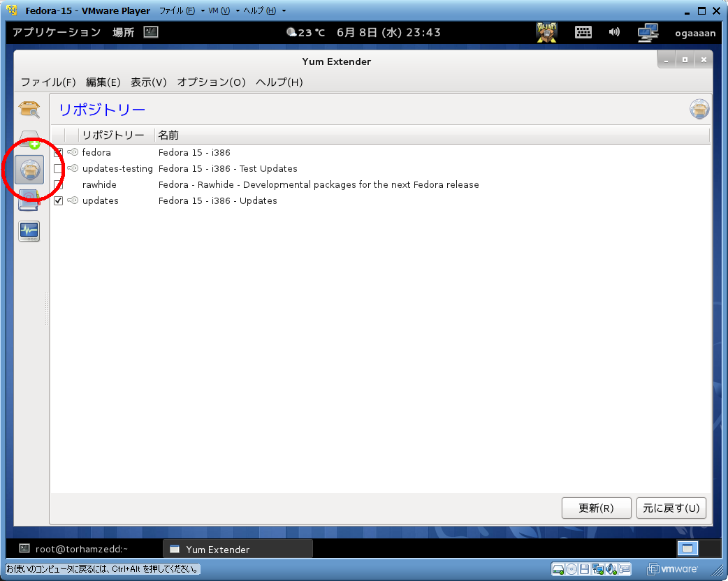Disable the fedora repository checkbox

pyautogui.click(x=58, y=152)
